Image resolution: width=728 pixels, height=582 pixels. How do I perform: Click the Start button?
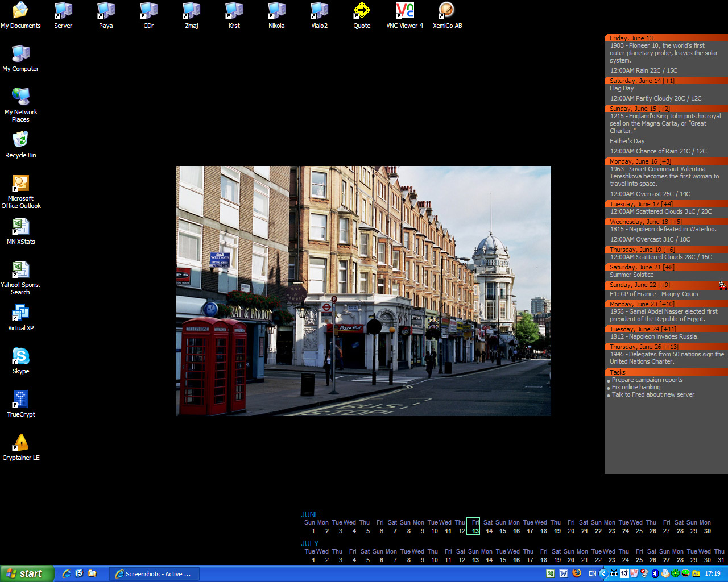click(27, 573)
